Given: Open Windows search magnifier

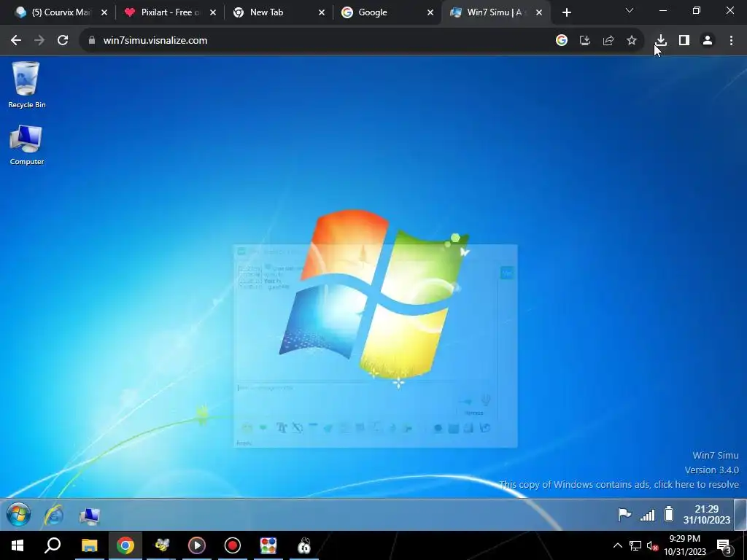Looking at the screenshot, I should click(53, 545).
